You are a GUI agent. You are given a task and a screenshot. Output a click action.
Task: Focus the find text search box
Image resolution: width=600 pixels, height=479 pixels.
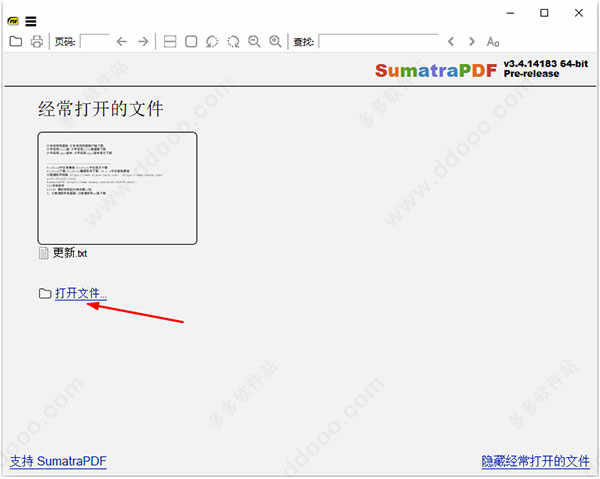(379, 41)
